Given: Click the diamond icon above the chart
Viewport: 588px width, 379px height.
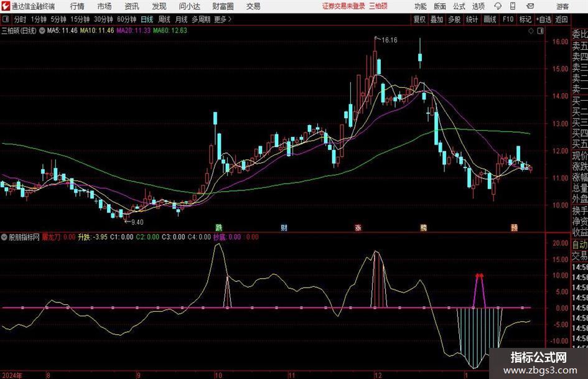Looking at the screenshot, I should click(531, 31).
